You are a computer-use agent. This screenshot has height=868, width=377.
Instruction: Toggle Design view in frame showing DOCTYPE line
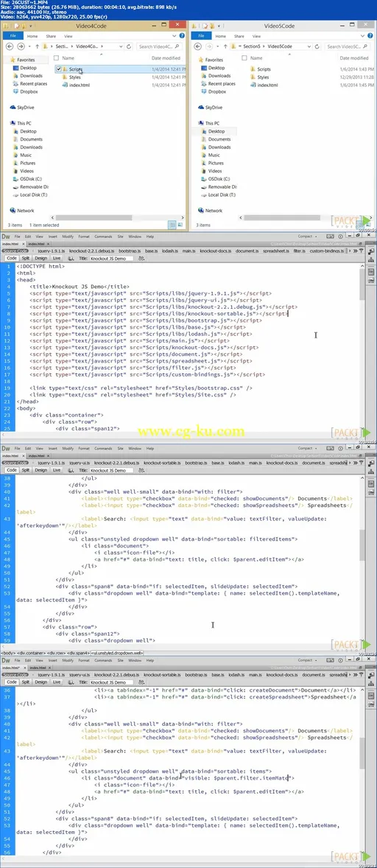coord(41,258)
